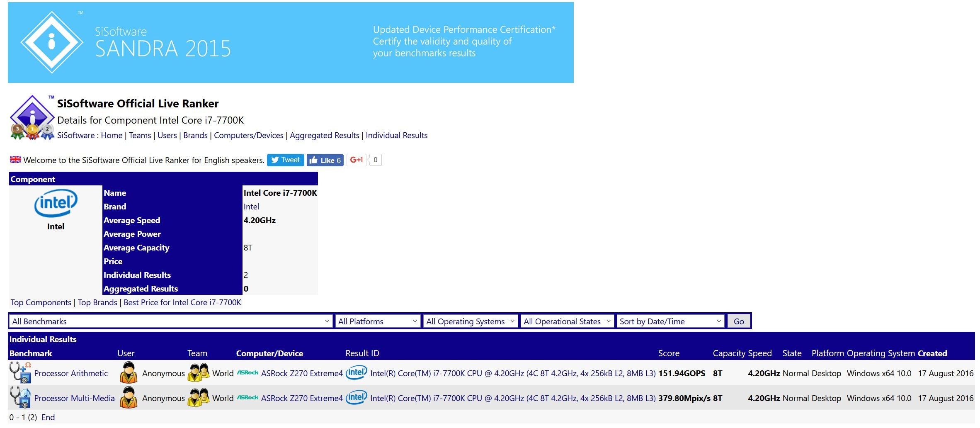Click the End pagination link
Viewport: 980px width, 428px height.
tap(48, 417)
